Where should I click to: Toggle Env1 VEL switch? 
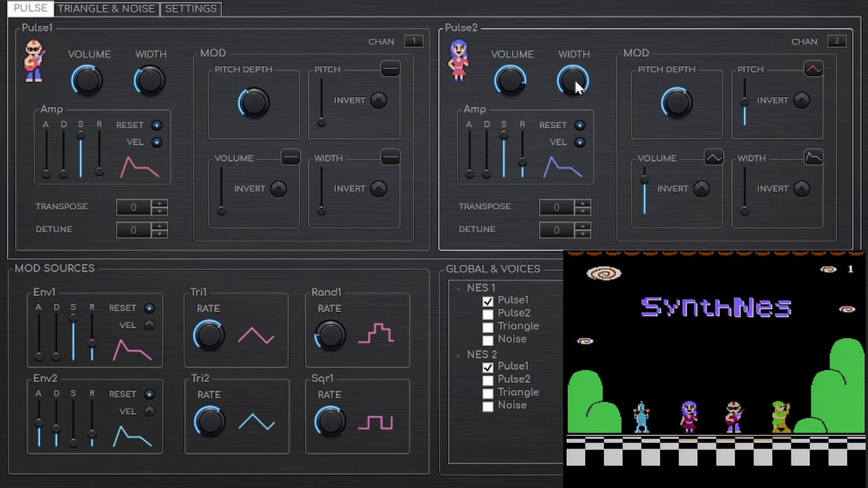click(x=149, y=325)
